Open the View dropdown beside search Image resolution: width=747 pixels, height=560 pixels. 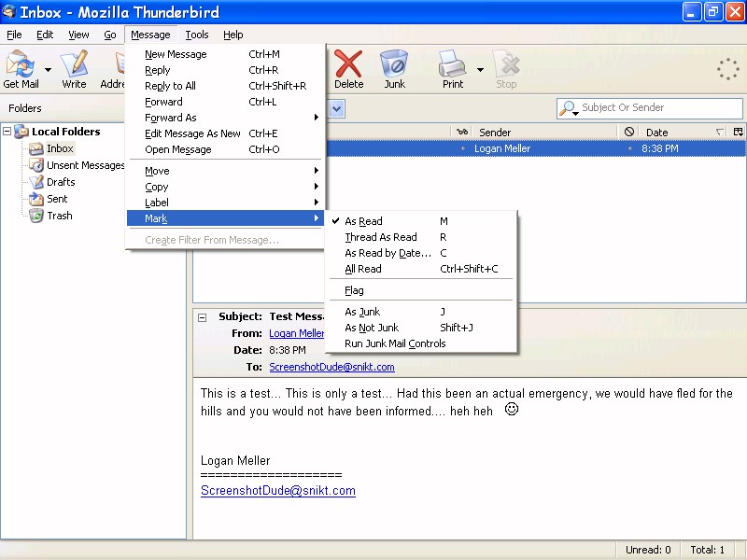pyautogui.click(x=336, y=108)
